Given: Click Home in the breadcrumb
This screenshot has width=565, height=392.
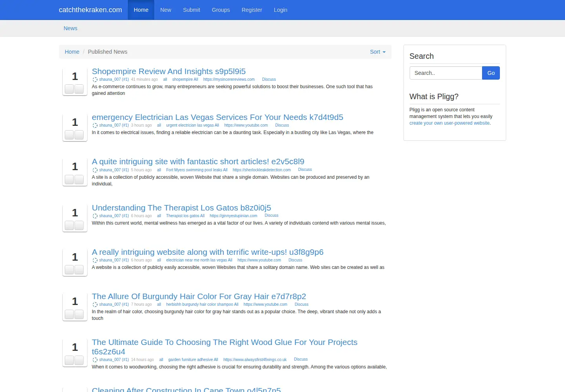Looking at the screenshot, I should coord(72,52).
